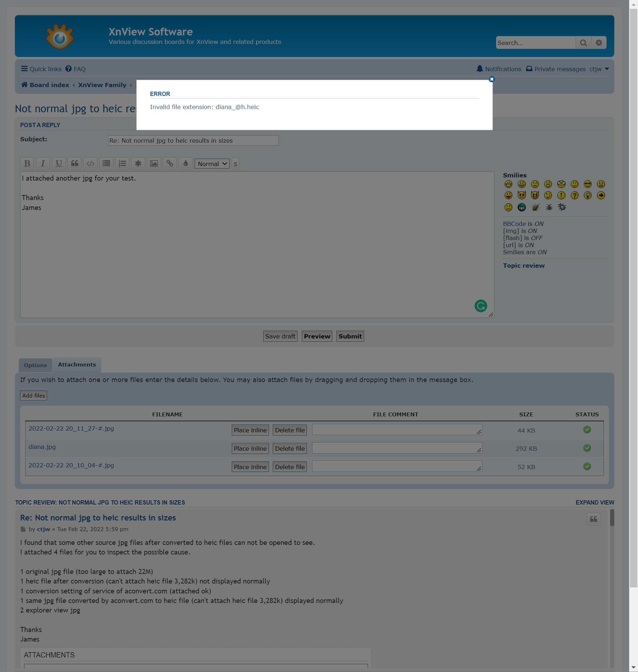Delete file 2022-02-22 20_11_27-#.jpg
This screenshot has height=672, width=638.
[290, 430]
